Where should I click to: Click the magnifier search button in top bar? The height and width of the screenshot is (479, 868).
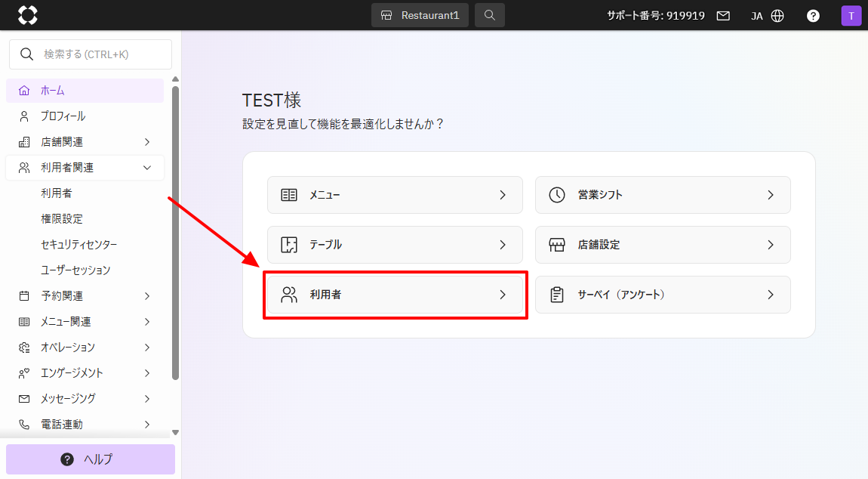click(489, 15)
